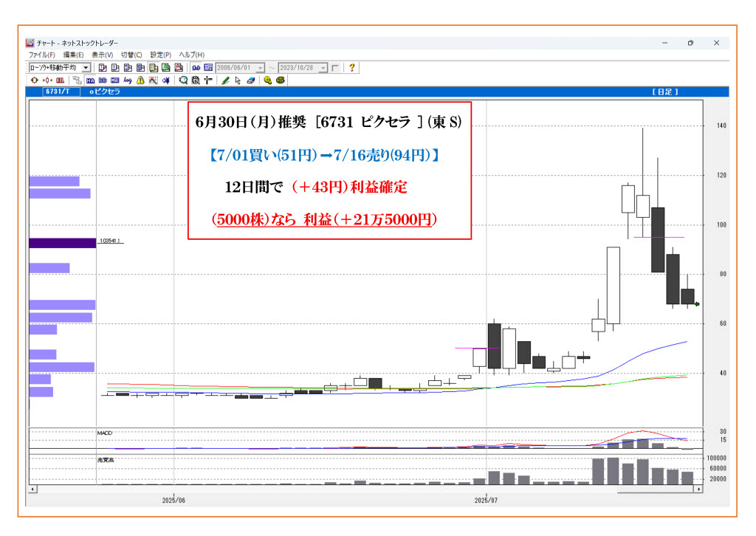This screenshot has width=756, height=536.
Task: Click the horizontal scrollbar right arrow
Action: (x=698, y=489)
